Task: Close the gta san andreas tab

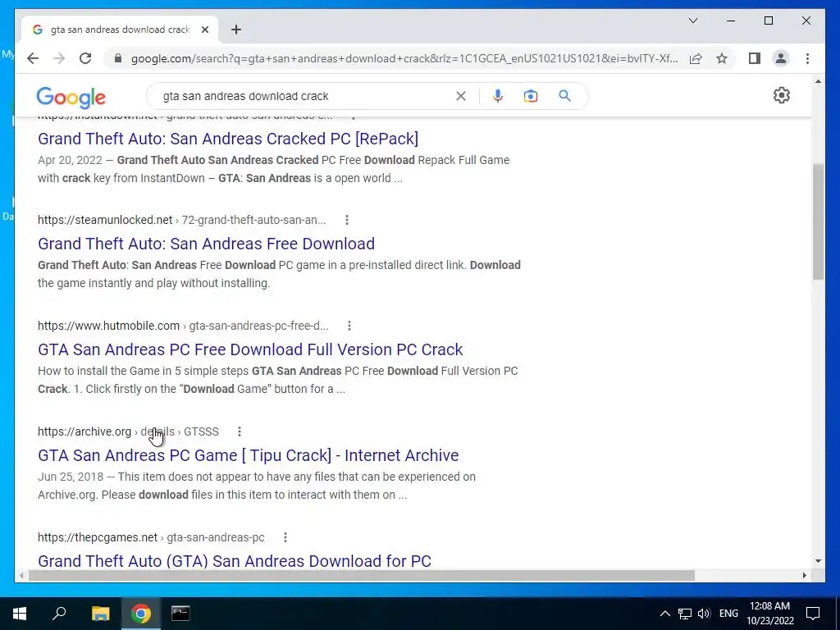Action: [204, 30]
